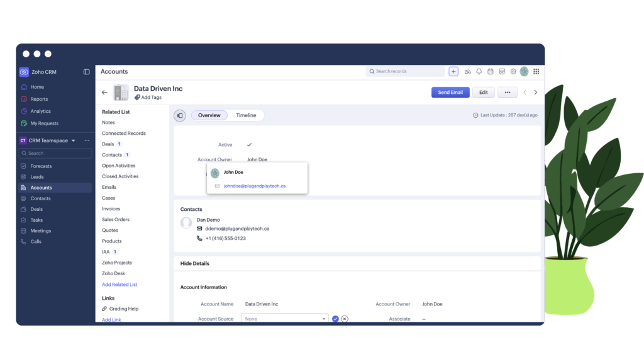Screen dimensions: 644x347
Task: Open Invoices related list
Action: 111,209
